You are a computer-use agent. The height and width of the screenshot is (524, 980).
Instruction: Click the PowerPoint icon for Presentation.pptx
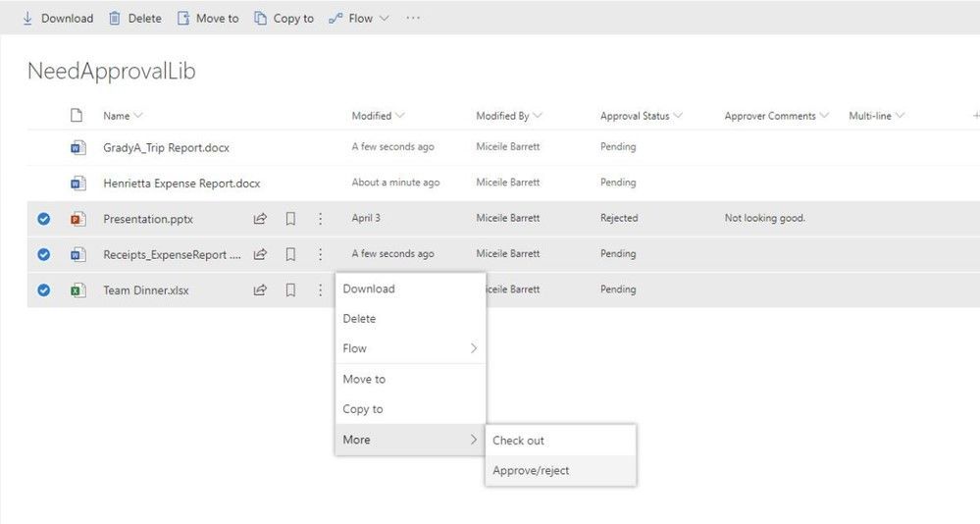point(77,219)
